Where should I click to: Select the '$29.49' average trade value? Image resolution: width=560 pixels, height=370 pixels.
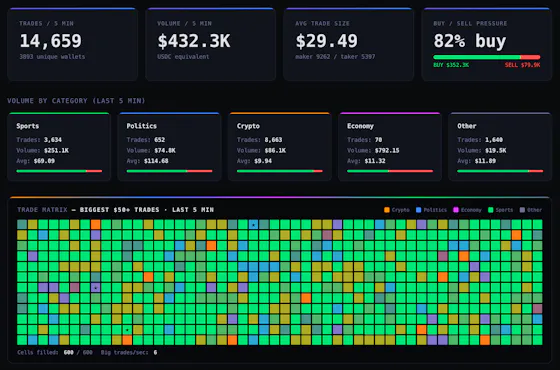tap(326, 41)
